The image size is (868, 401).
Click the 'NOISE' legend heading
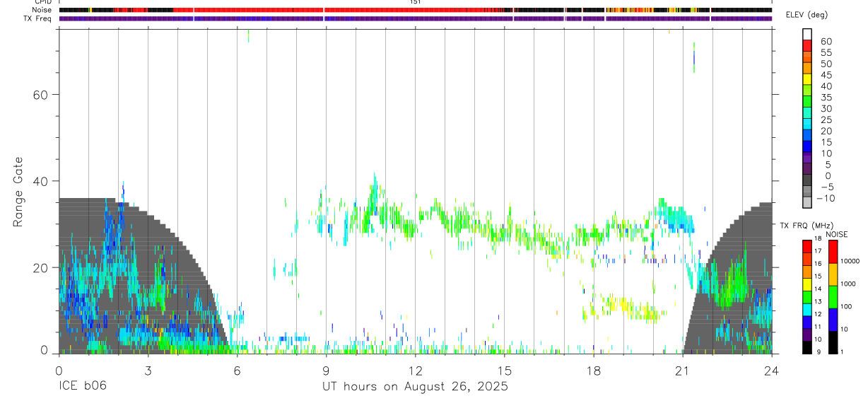[x=838, y=234]
